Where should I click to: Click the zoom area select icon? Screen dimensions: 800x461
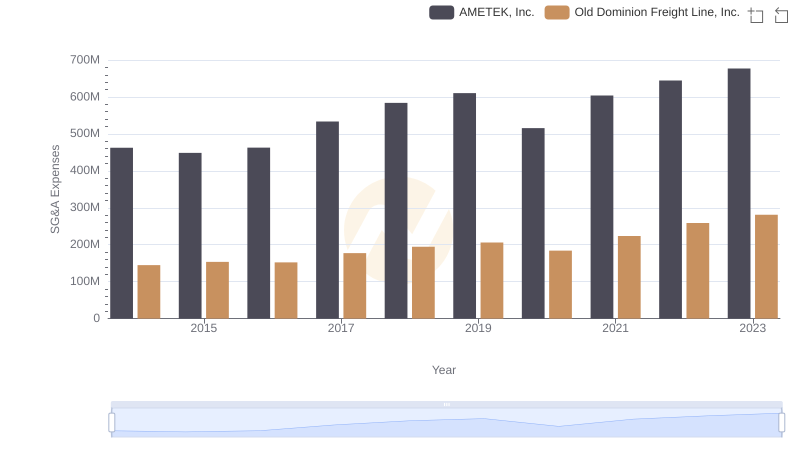click(x=756, y=15)
